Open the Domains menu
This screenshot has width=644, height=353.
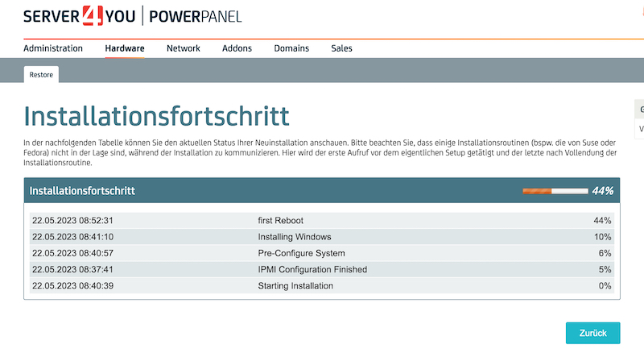coord(291,48)
